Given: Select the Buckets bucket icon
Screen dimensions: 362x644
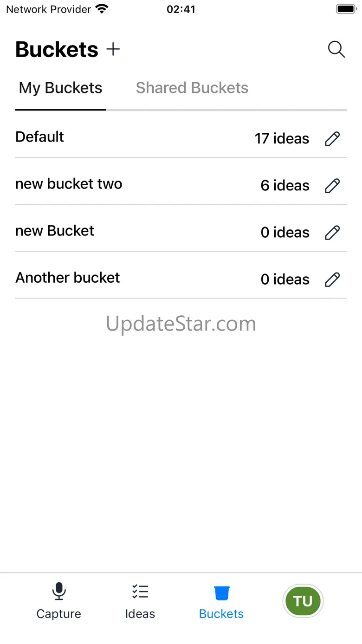Looking at the screenshot, I should 221,593.
